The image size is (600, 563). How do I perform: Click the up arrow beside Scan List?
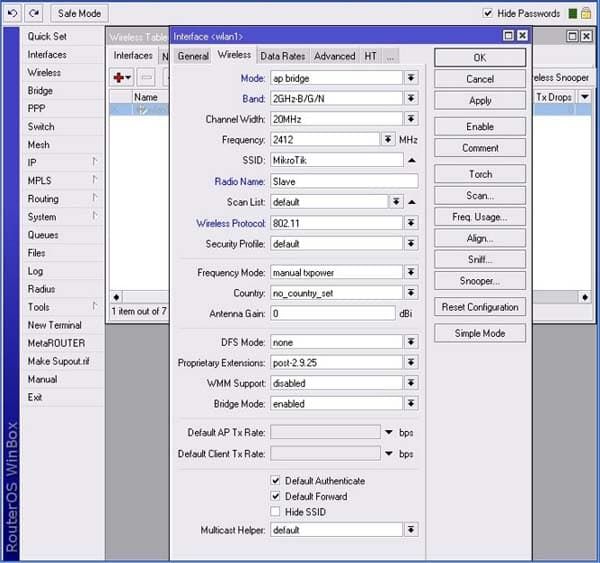pos(412,202)
